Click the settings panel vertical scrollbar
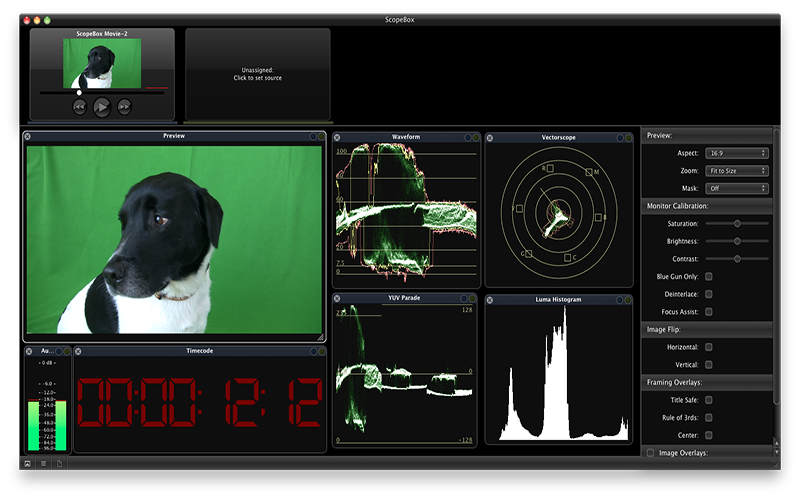The height and width of the screenshot is (500, 800). 777,267
